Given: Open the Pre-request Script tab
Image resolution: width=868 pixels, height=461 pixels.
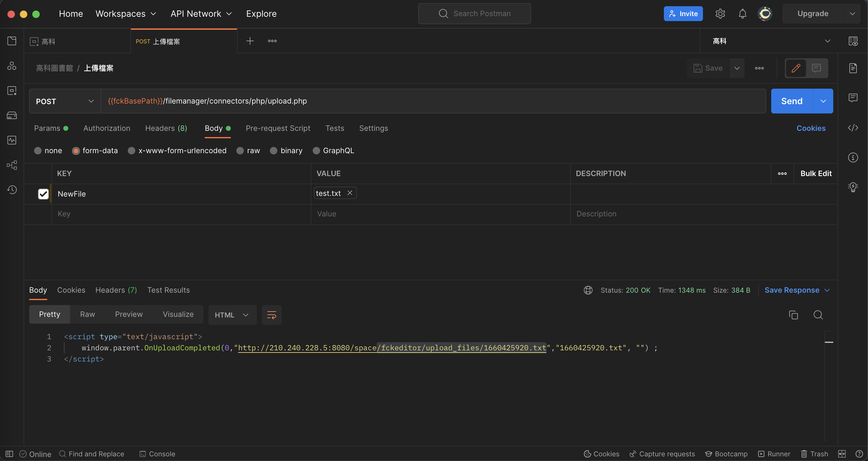Looking at the screenshot, I should coord(278,128).
